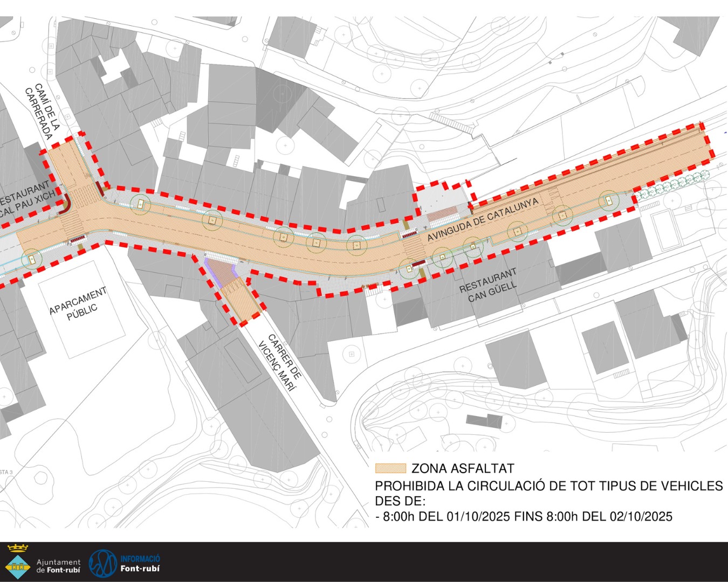This screenshot has width=728, height=582.
Task: Click the orange hatched Zona Asfaltat legend swatch
Action: [390, 468]
